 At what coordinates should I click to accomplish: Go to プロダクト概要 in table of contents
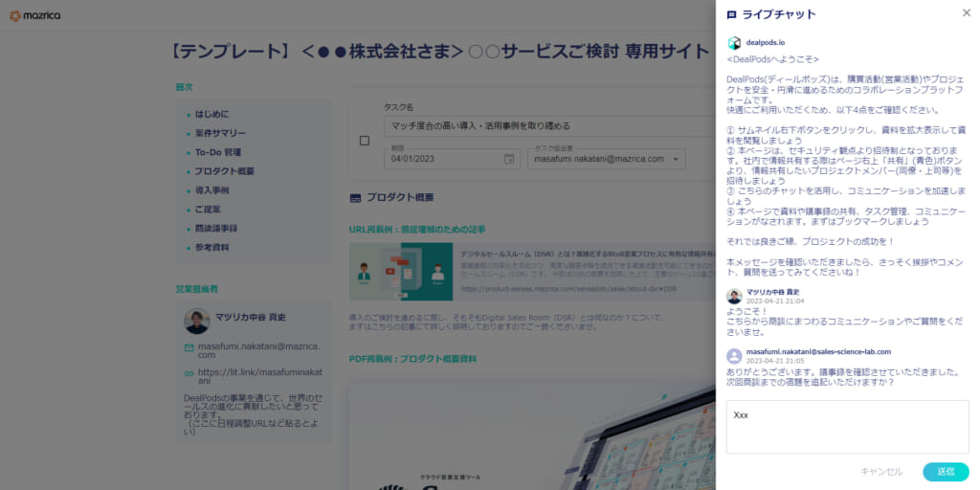coord(224,171)
